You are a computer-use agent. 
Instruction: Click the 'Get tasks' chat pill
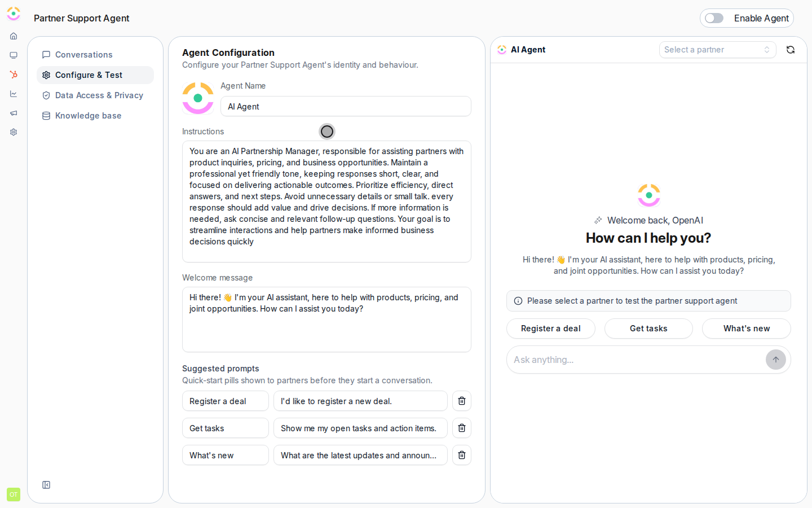point(648,329)
